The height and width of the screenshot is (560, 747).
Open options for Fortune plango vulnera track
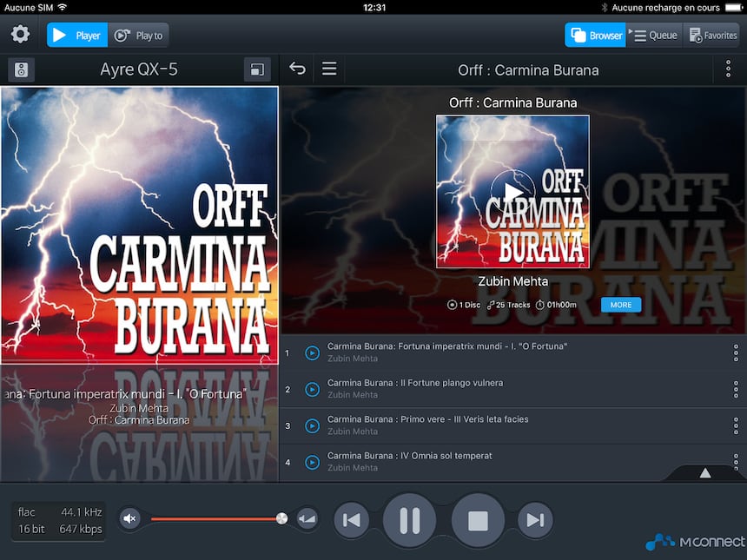pyautogui.click(x=736, y=389)
